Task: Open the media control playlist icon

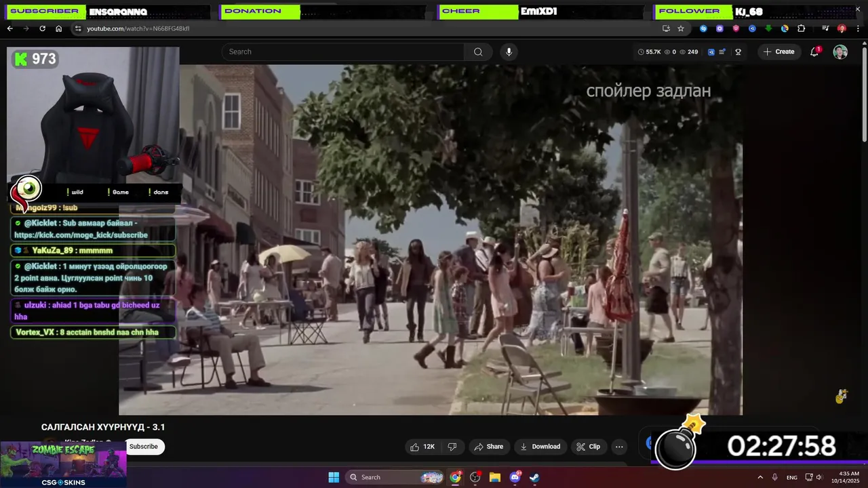Action: [x=825, y=28]
